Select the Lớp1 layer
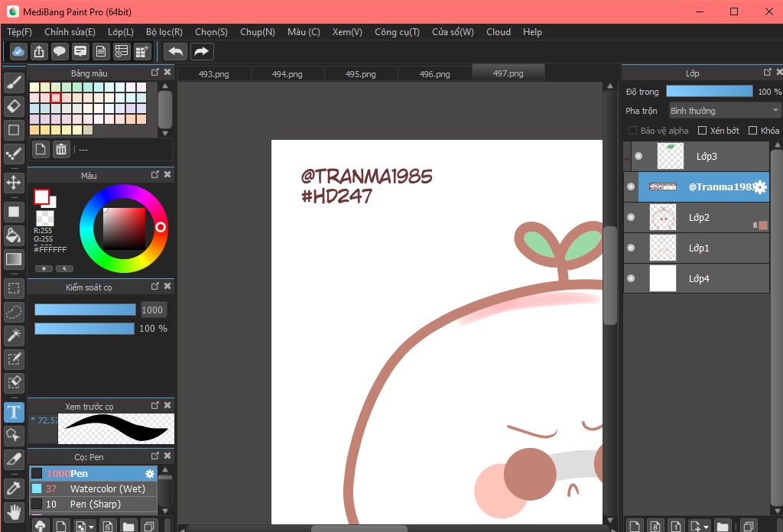 point(697,248)
